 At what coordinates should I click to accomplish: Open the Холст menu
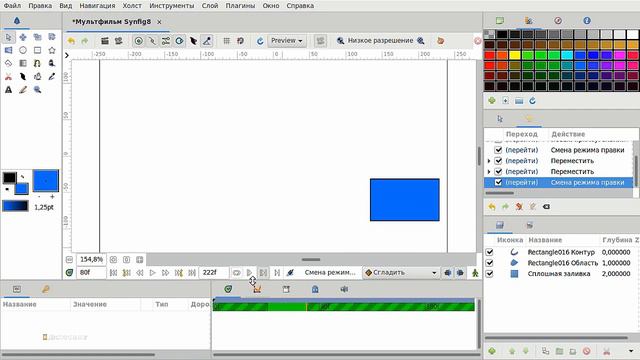click(132, 6)
